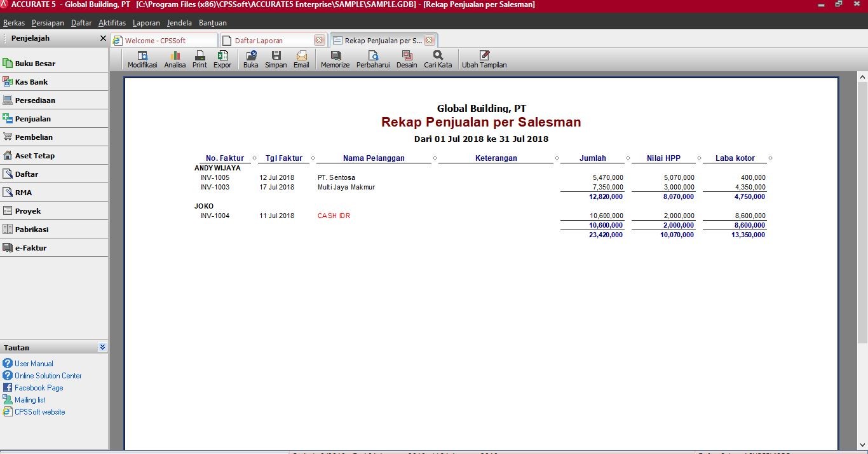Click the Modifikasi toolbar icon
Image resolution: width=868 pixels, height=454 pixels.
[142, 60]
